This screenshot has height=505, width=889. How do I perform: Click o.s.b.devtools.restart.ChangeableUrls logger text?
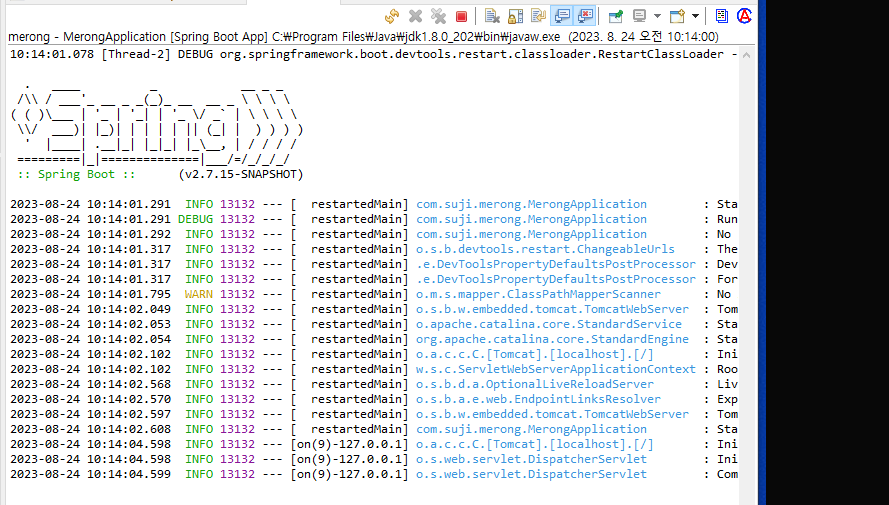coord(545,249)
